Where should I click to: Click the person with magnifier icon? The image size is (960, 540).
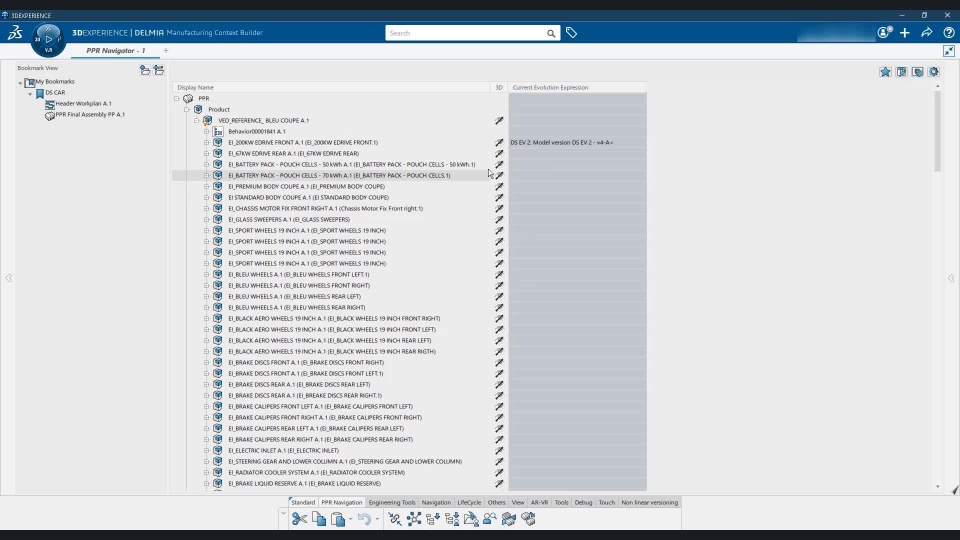click(x=490, y=519)
